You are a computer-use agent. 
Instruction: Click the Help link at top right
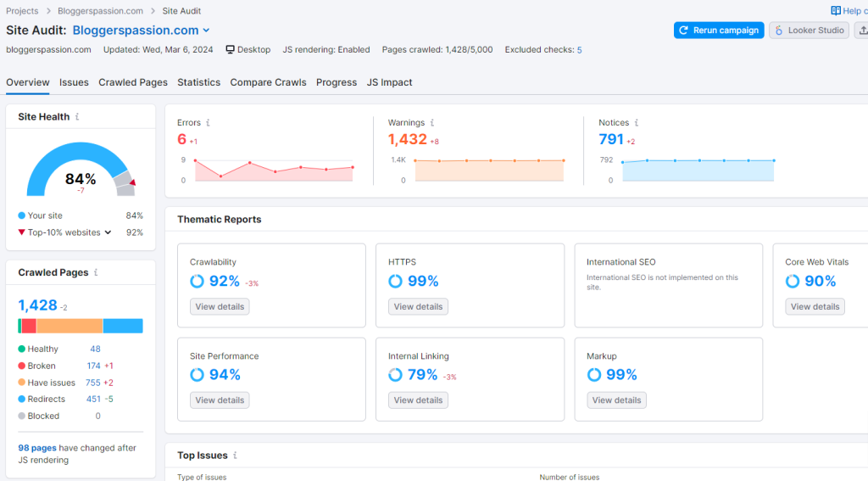849,10
